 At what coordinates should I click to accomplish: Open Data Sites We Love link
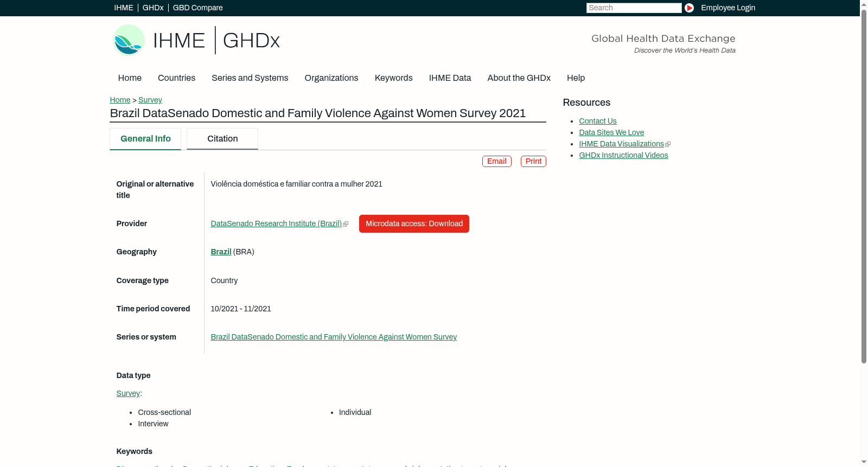(611, 132)
